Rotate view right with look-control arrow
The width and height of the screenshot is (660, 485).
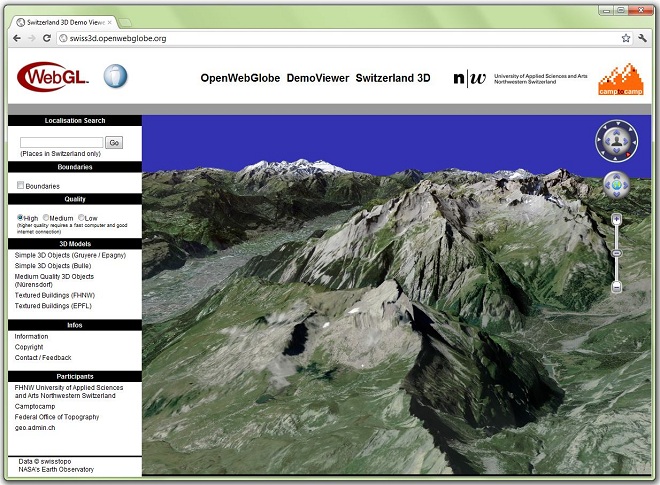[x=626, y=141]
